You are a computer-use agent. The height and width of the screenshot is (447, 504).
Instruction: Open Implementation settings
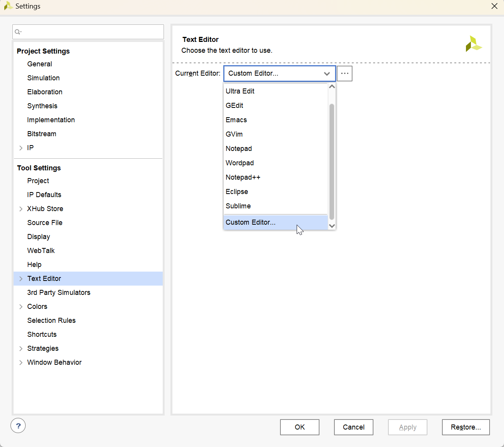click(x=51, y=120)
